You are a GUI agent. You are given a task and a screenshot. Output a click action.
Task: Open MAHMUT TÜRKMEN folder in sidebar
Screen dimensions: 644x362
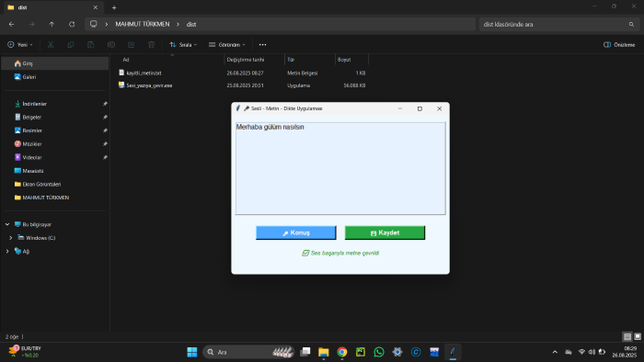coord(55,198)
